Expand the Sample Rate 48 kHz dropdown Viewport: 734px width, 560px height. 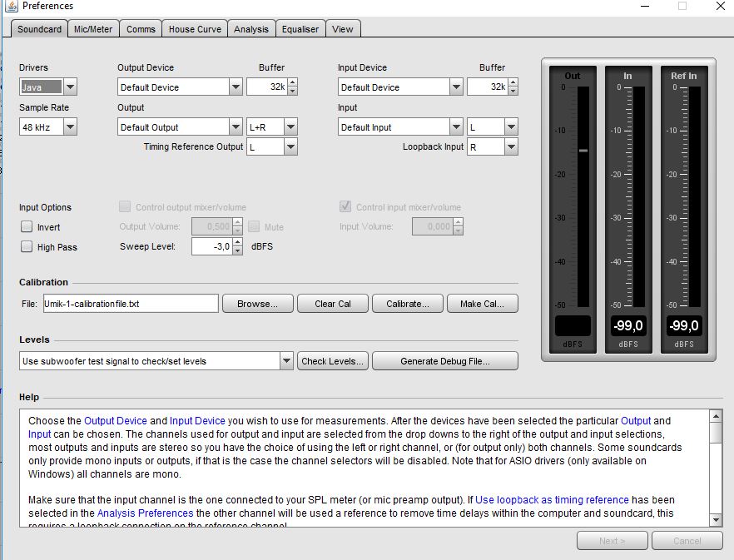coord(70,127)
